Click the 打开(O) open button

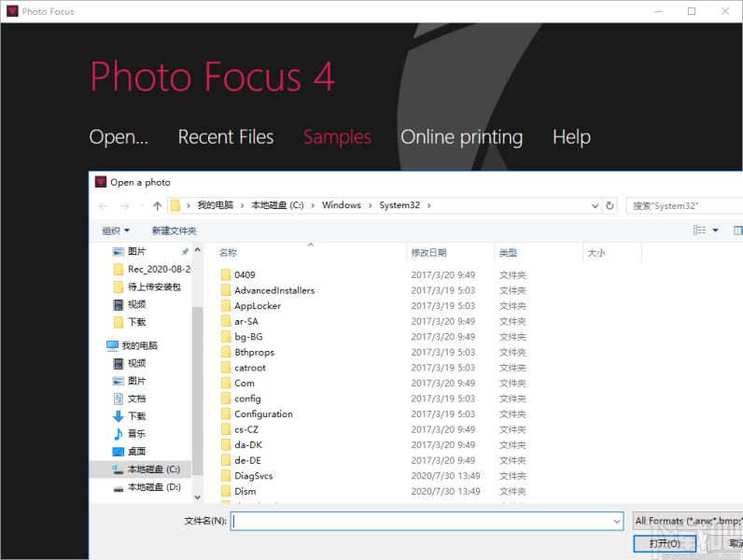(665, 543)
